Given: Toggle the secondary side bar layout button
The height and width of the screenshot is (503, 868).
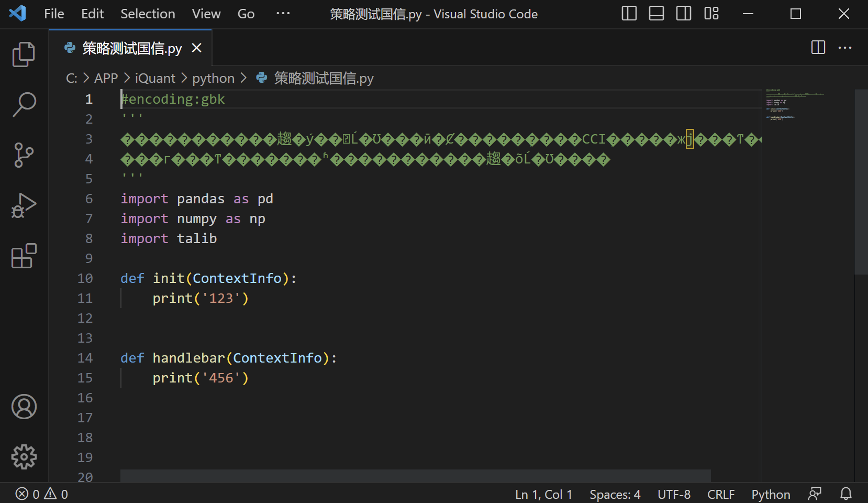Looking at the screenshot, I should [x=683, y=14].
